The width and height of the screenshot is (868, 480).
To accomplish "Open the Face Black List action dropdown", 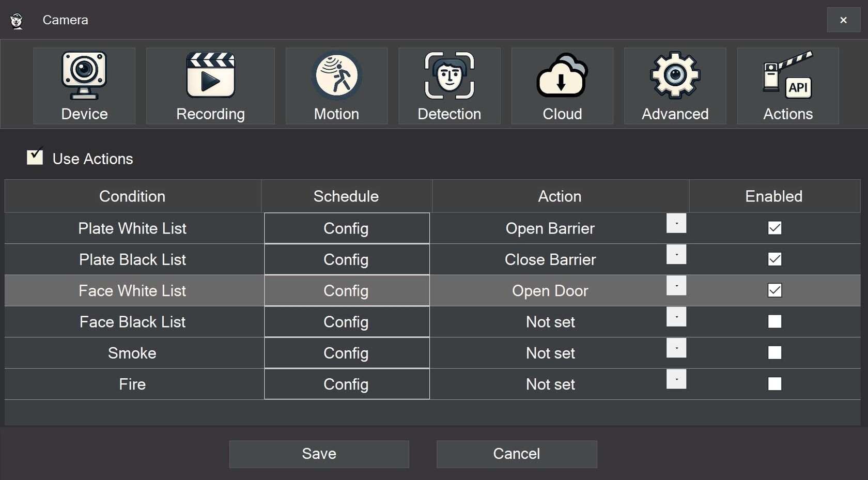I will point(676,317).
